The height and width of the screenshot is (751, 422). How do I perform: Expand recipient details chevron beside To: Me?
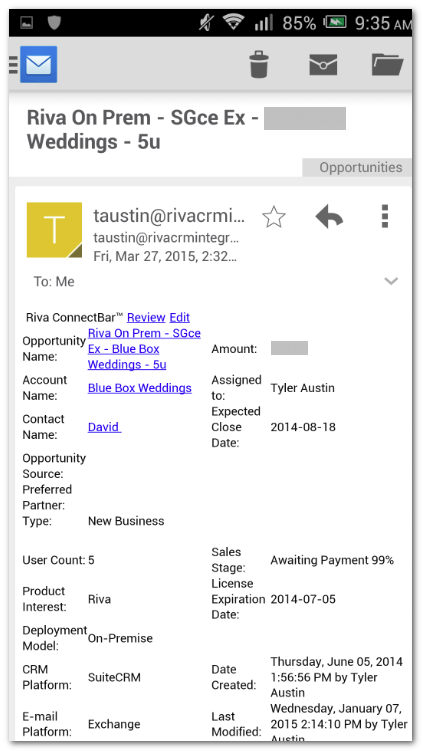click(391, 281)
